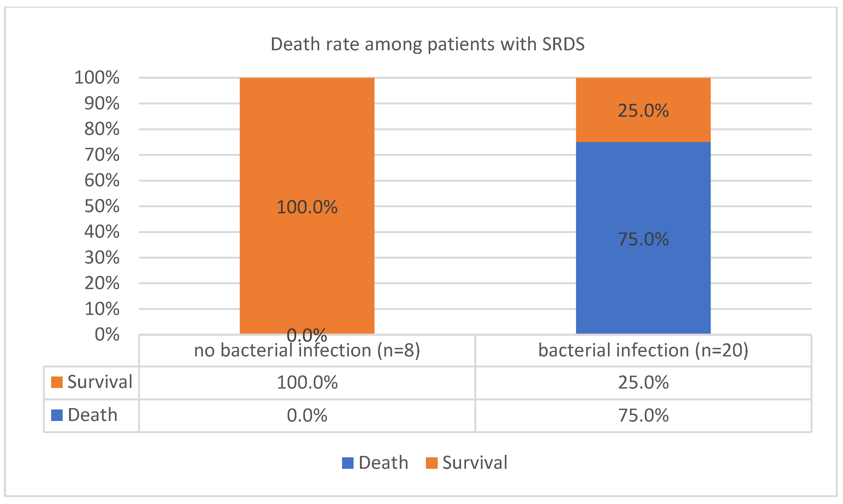The image size is (843, 504).
Task: Click the Death 0.0% cell in data table
Action: pyautogui.click(x=307, y=415)
